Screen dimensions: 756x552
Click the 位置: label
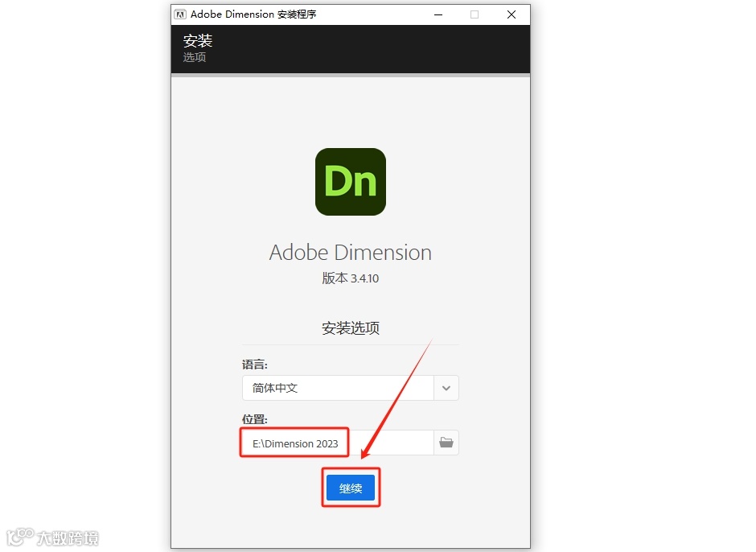click(x=255, y=419)
